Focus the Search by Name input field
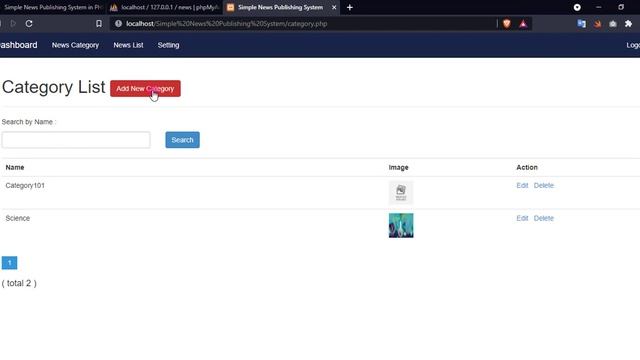The height and width of the screenshot is (360, 640). click(x=76, y=140)
